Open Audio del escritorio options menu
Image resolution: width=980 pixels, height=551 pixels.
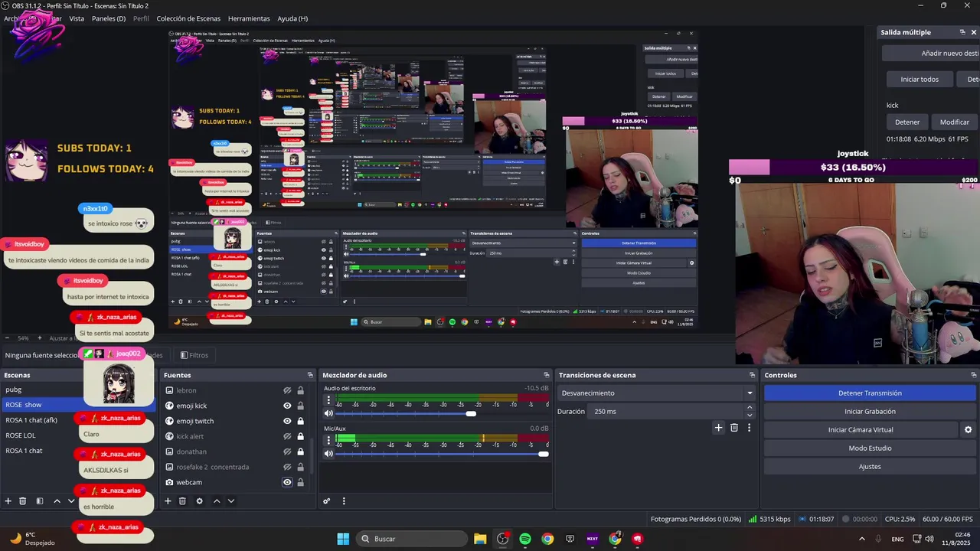click(328, 400)
